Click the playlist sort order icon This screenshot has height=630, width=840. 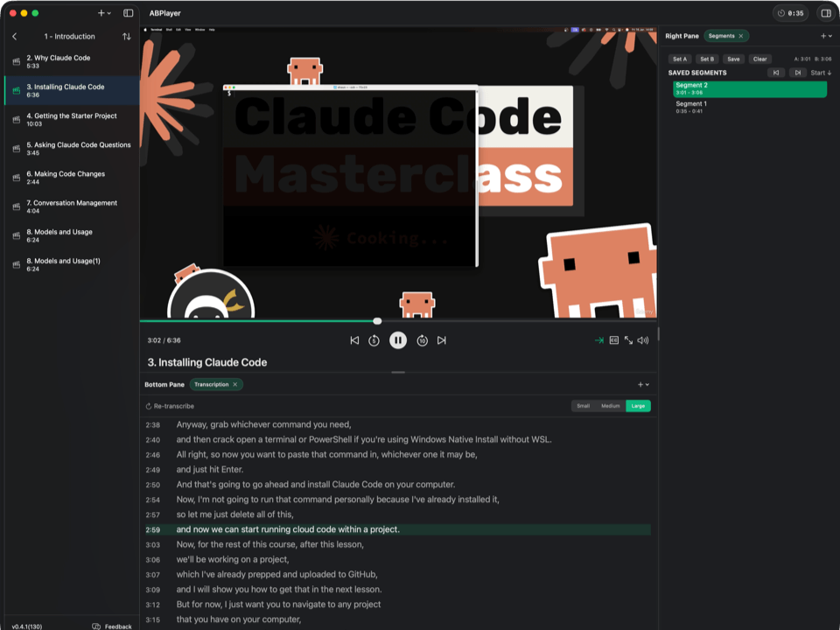point(127,37)
